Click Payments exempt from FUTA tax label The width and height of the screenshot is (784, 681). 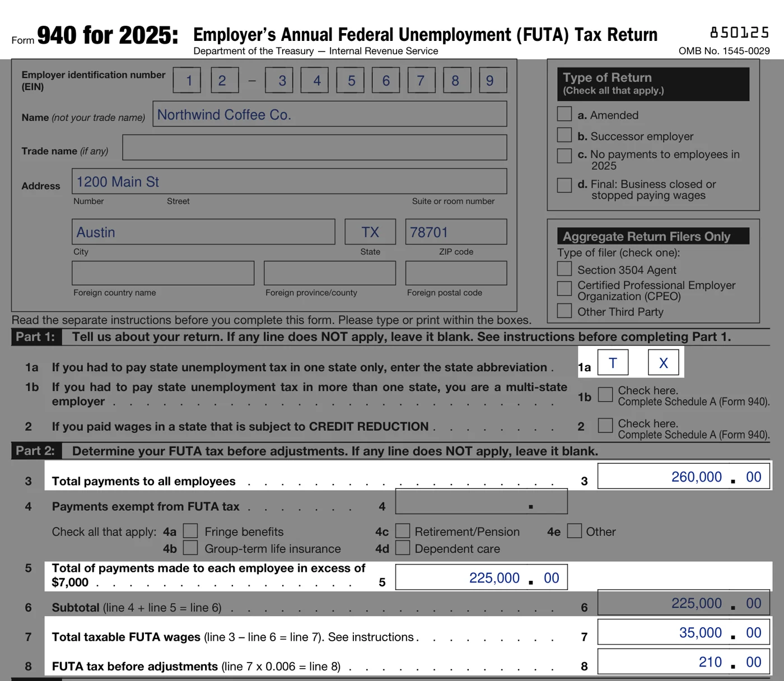146,506
